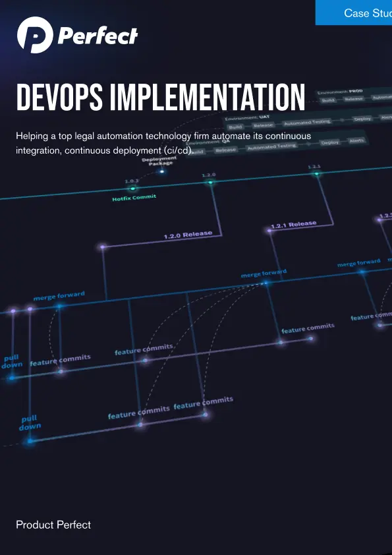Click the Hotfix Commit label
Viewport: 392px width, 555px height.
(134, 198)
